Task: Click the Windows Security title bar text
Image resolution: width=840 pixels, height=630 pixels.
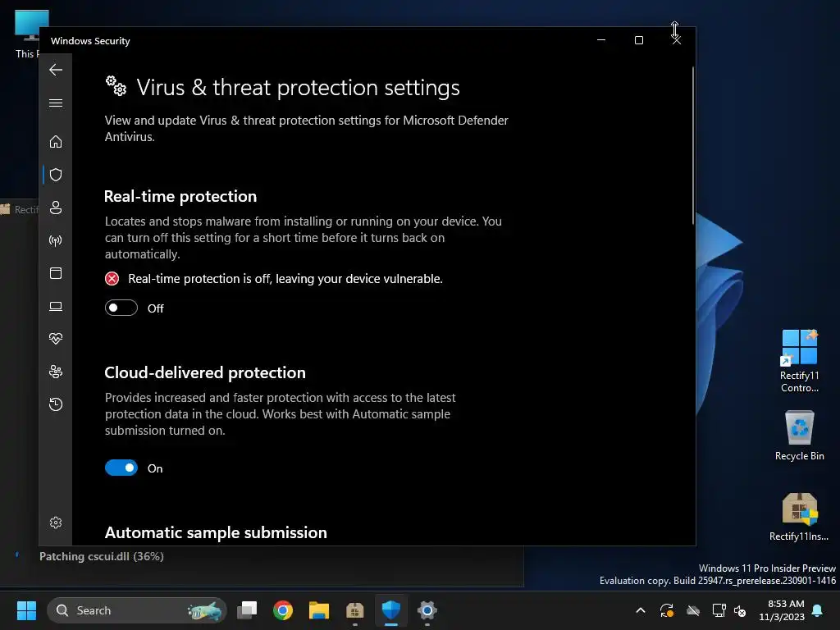Action: (90, 41)
